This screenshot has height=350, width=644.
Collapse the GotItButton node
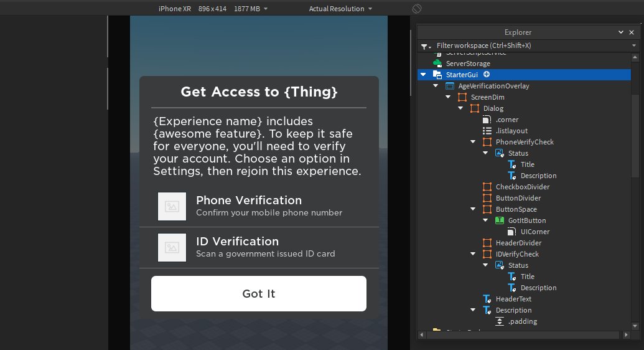[x=485, y=220]
